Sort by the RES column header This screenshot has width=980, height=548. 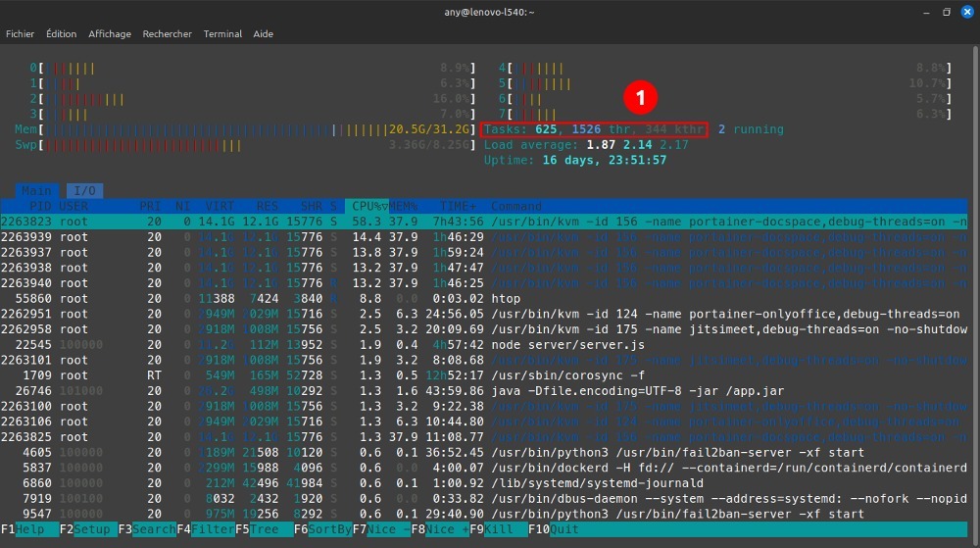pyautogui.click(x=268, y=206)
